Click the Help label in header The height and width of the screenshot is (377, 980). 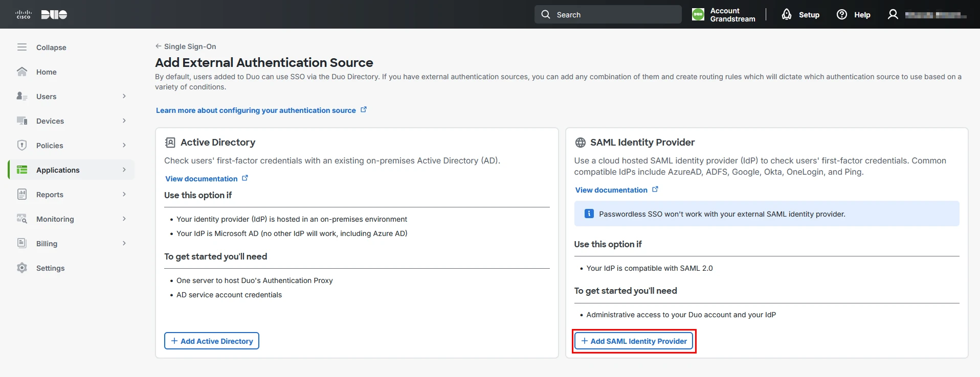point(862,14)
